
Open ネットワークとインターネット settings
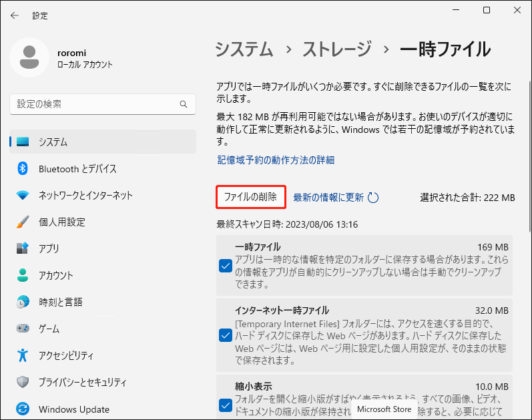click(x=103, y=195)
